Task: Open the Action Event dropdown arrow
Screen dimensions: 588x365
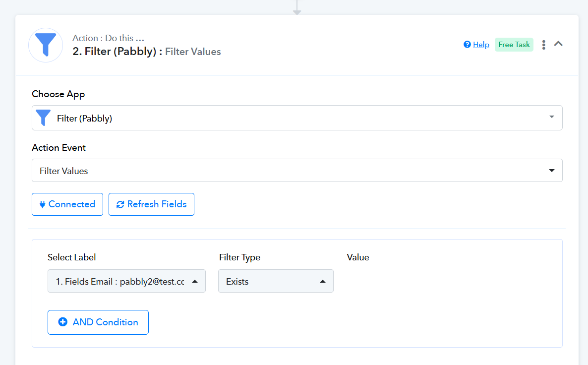Action: point(551,171)
